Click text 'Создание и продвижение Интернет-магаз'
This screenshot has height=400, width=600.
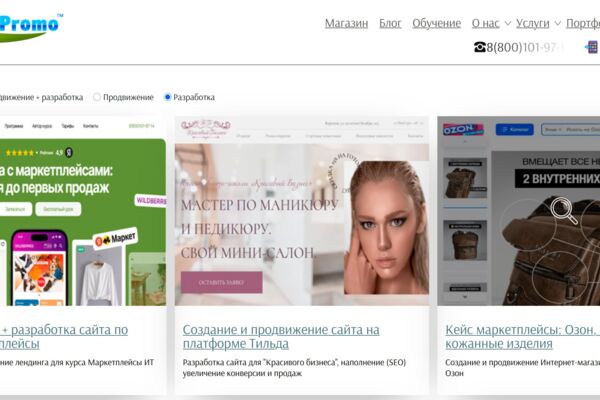(522, 362)
